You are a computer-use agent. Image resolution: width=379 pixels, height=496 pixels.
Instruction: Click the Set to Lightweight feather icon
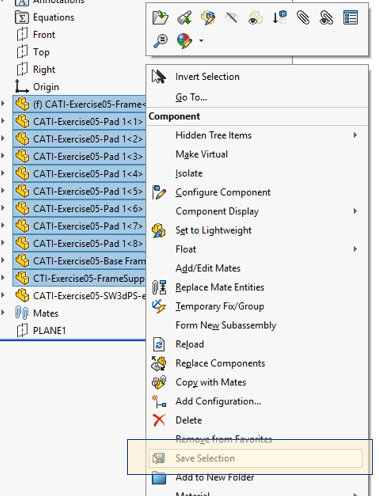click(x=159, y=230)
